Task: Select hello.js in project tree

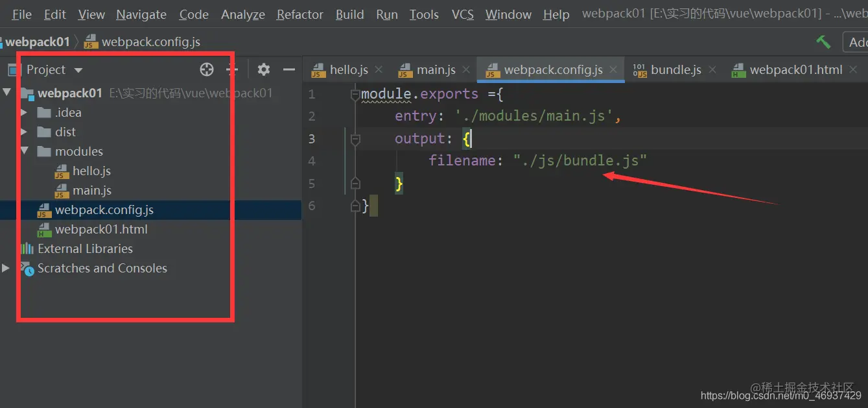Action: click(x=91, y=171)
